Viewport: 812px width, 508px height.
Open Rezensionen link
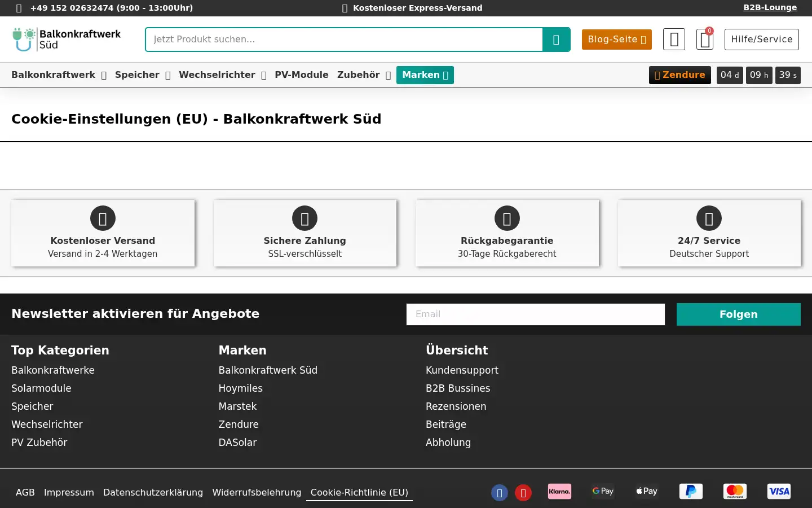coord(456,406)
